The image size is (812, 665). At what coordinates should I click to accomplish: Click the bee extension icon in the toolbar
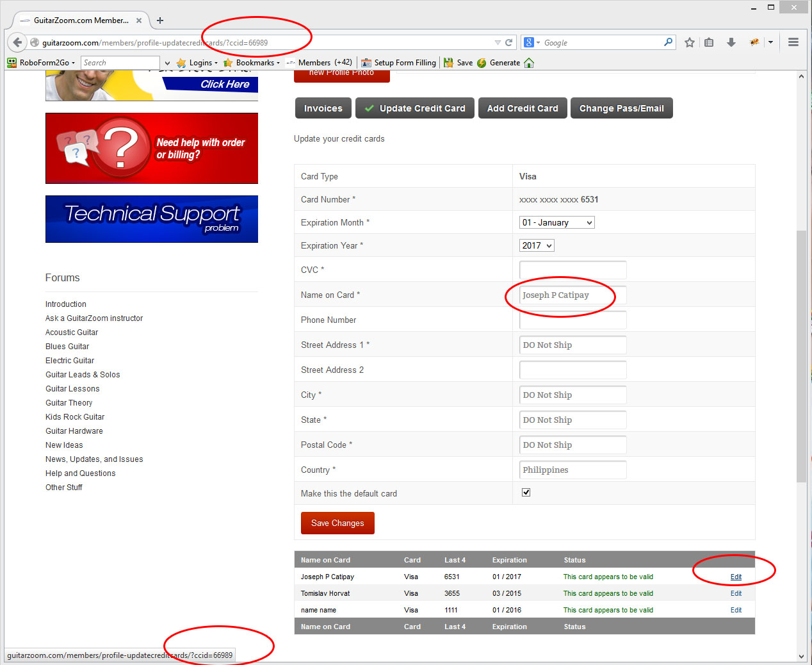(754, 42)
